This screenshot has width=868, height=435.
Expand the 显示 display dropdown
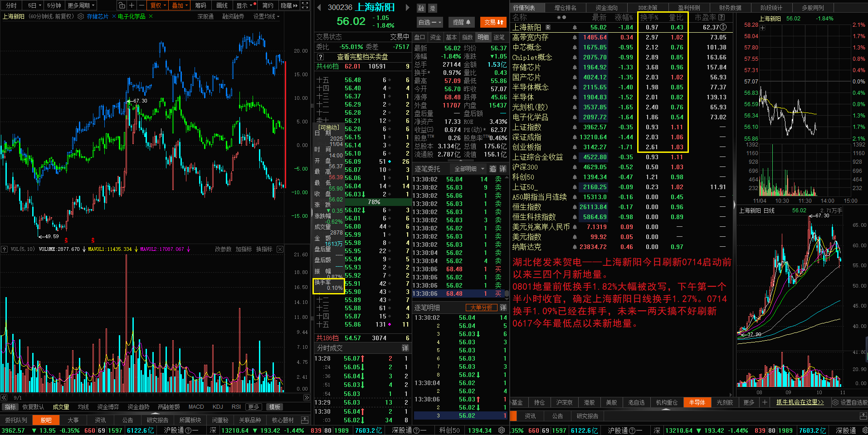click(x=246, y=5)
